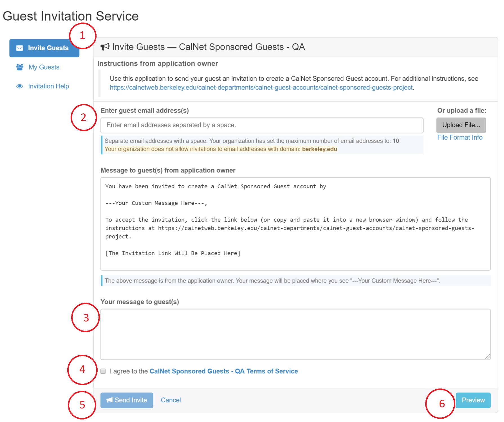Open the File Format Info link

(x=460, y=137)
